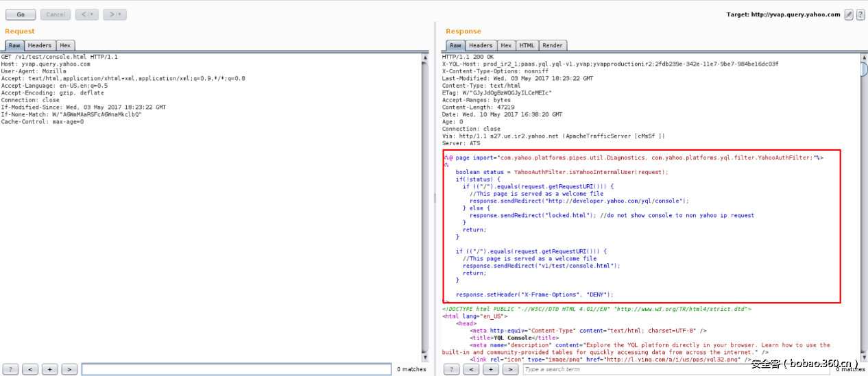Go to previous match in request search
Image resolution: width=868 pixels, height=376 pixels.
tap(29, 369)
